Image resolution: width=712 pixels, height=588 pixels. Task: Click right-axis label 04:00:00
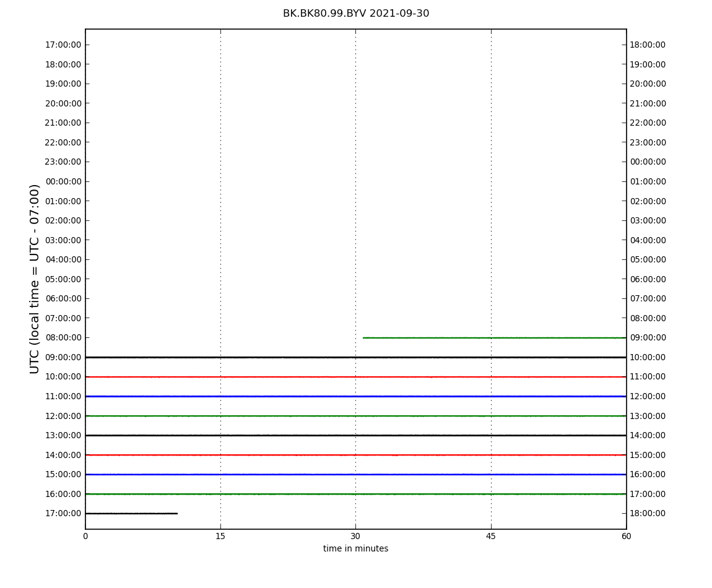tap(648, 240)
